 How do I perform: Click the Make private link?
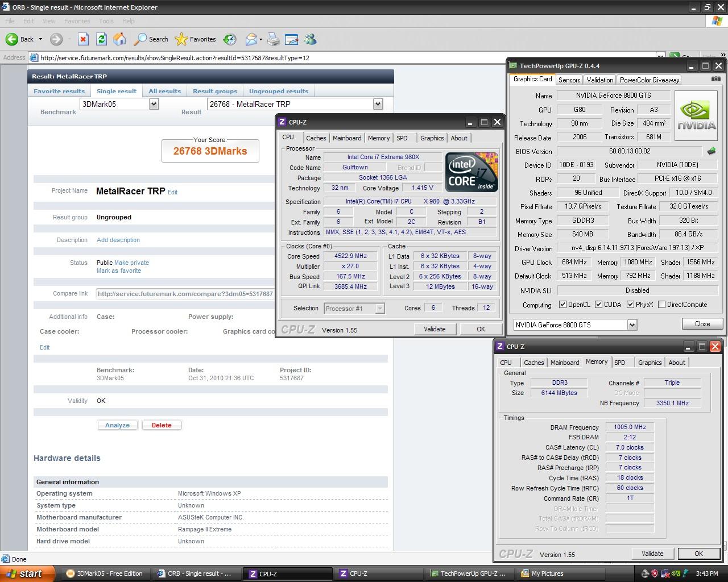click(x=131, y=263)
